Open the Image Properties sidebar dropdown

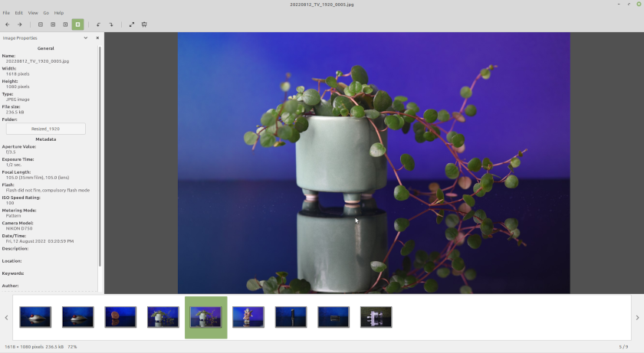click(85, 38)
